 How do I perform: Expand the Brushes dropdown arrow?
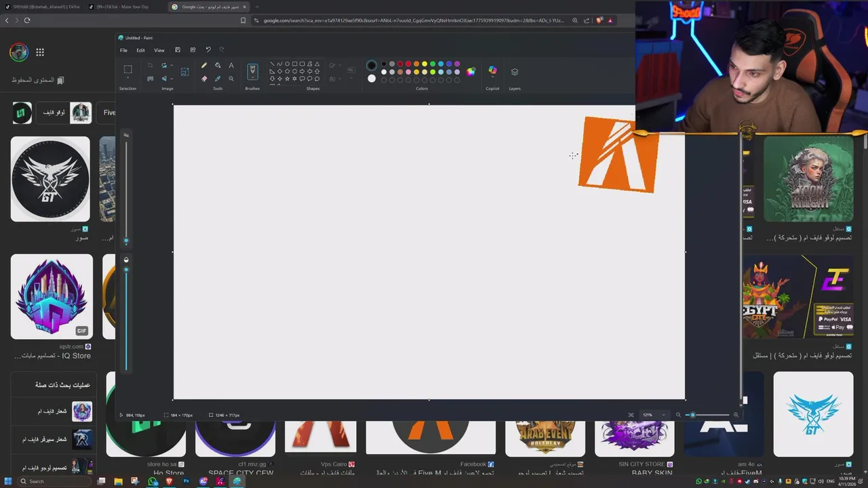[252, 78]
